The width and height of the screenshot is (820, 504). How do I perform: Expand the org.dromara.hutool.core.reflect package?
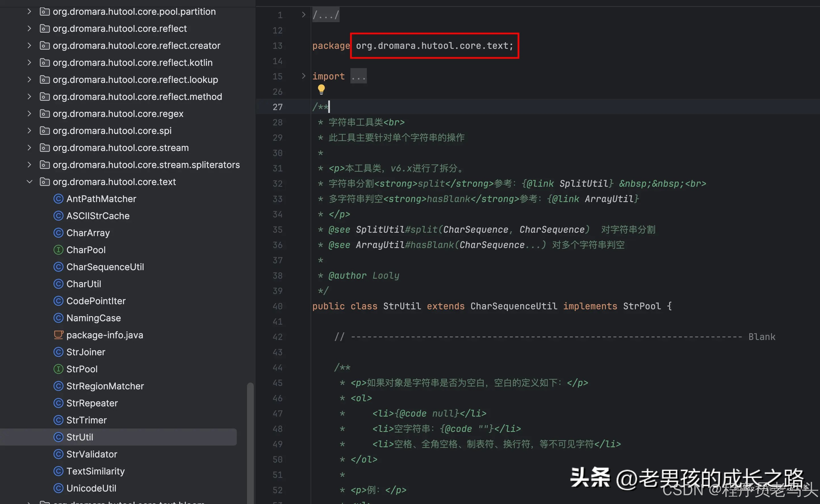point(29,28)
